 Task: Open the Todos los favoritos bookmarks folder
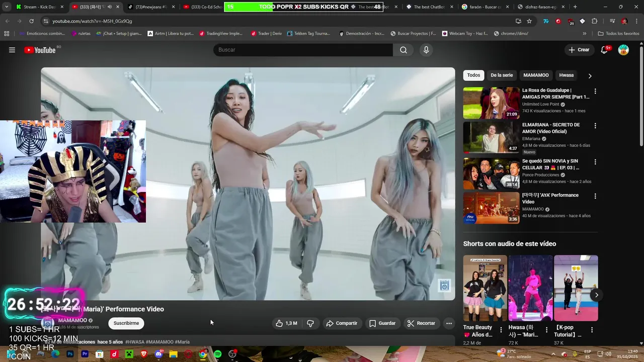618,34
